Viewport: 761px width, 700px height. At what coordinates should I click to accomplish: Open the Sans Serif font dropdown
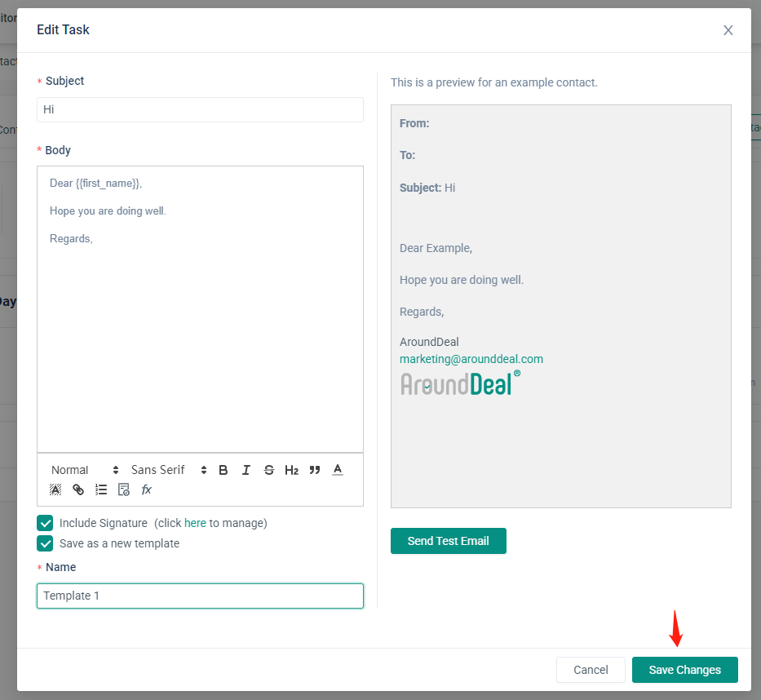click(x=169, y=470)
